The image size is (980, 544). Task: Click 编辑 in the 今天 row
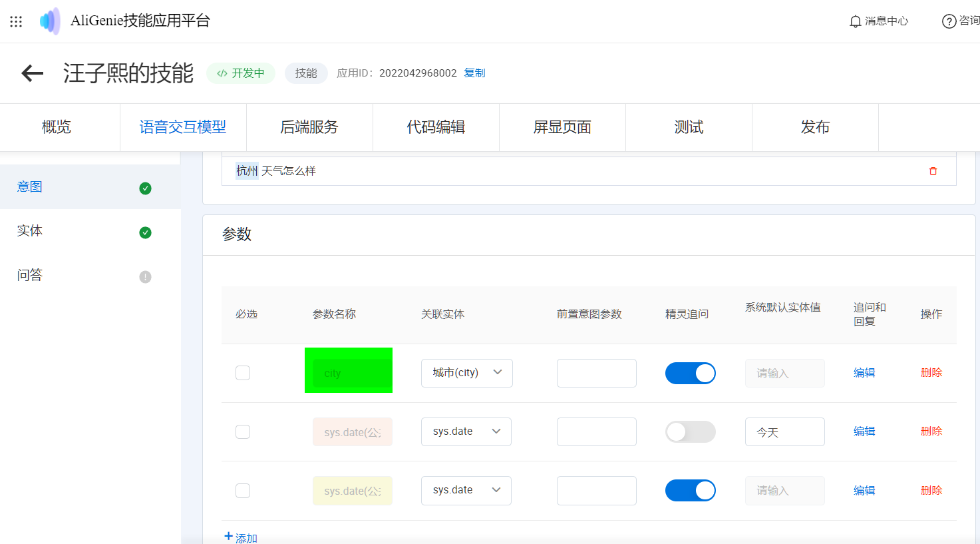pos(864,431)
